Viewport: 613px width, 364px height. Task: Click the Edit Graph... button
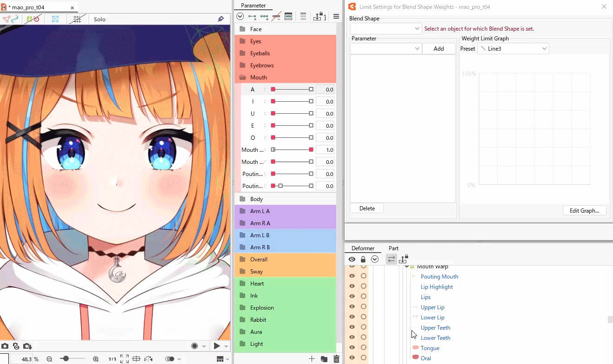(x=584, y=210)
